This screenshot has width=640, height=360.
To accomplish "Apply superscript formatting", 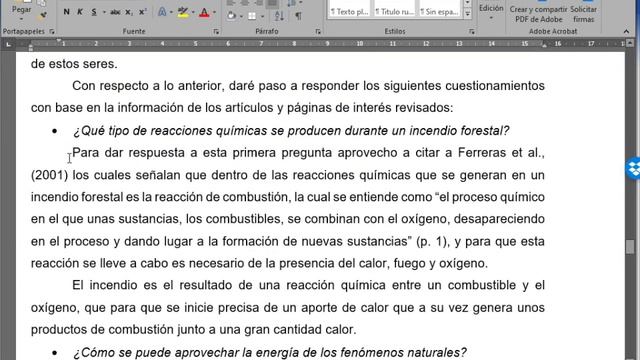I will tap(142, 12).
